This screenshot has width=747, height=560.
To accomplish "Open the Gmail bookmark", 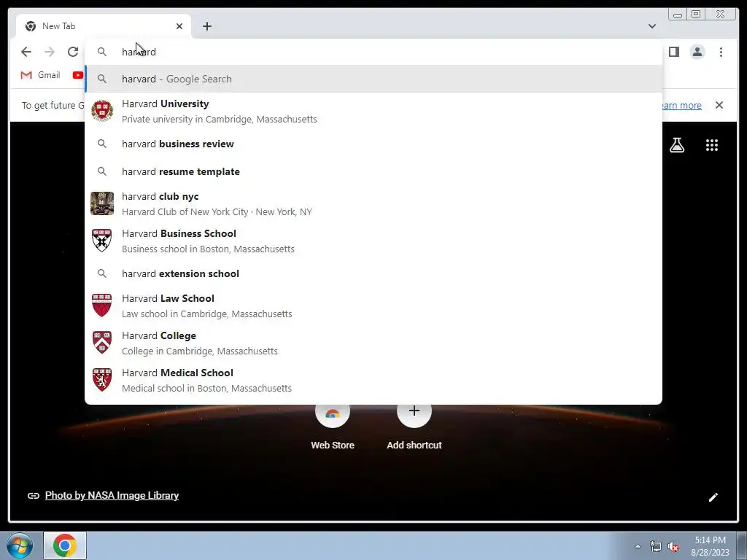I will [41, 75].
